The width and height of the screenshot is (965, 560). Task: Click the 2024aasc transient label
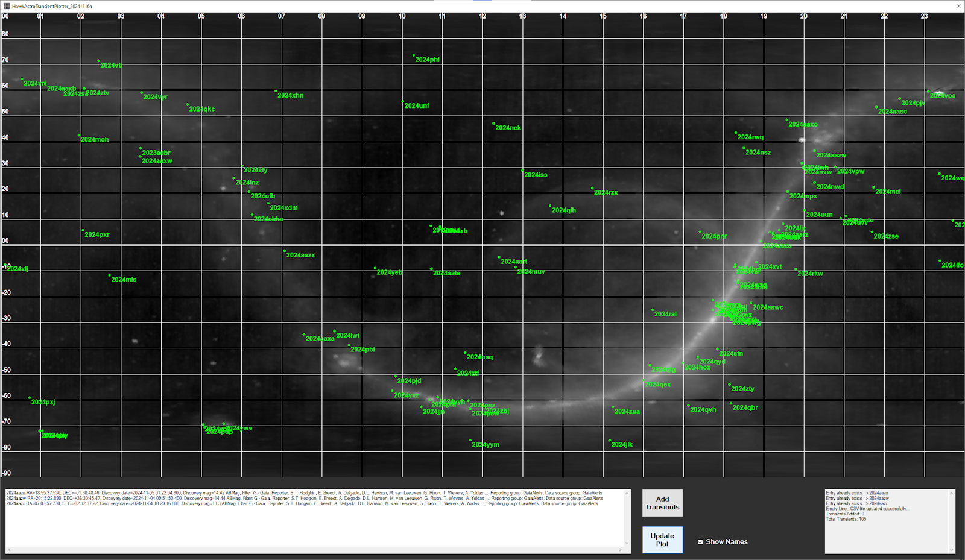(893, 112)
